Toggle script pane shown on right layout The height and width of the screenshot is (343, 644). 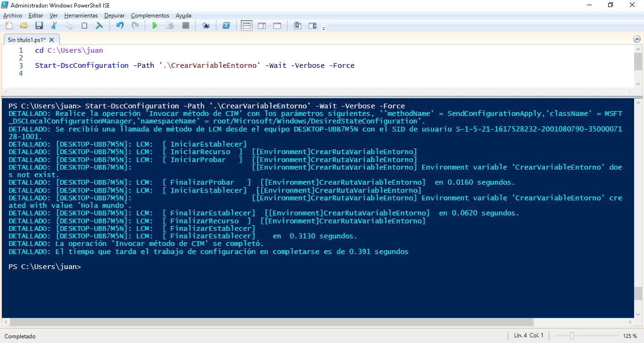[x=262, y=25]
